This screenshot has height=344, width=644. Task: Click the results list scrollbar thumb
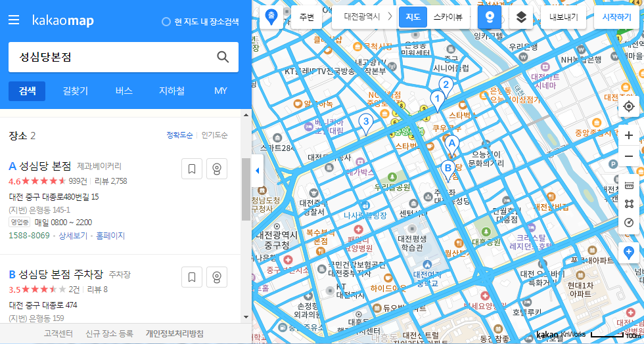[x=246, y=189]
